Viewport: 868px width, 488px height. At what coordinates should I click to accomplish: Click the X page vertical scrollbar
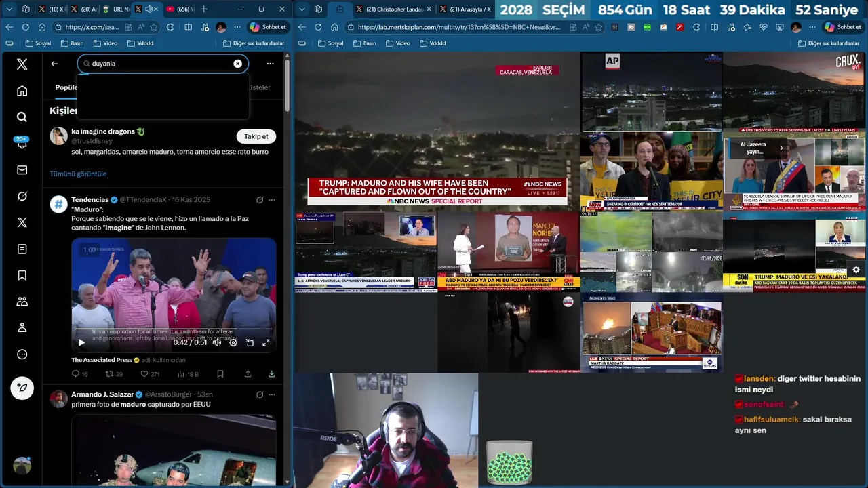click(288, 85)
